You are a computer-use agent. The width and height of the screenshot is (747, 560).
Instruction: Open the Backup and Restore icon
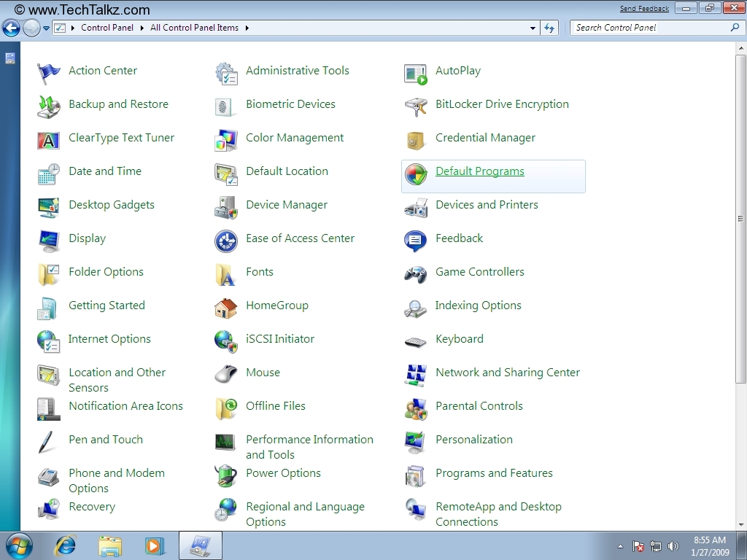[x=48, y=106]
